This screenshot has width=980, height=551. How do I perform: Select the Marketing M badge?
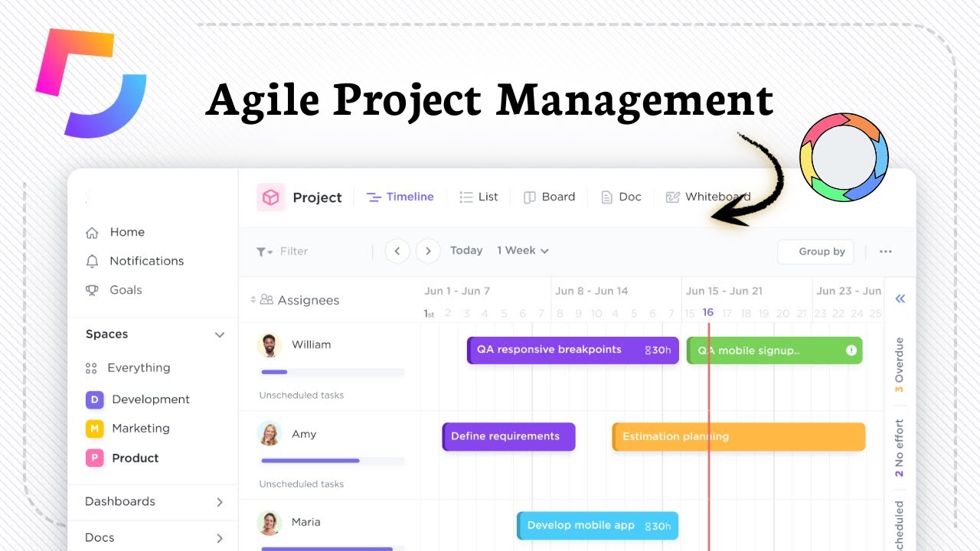pyautogui.click(x=94, y=429)
